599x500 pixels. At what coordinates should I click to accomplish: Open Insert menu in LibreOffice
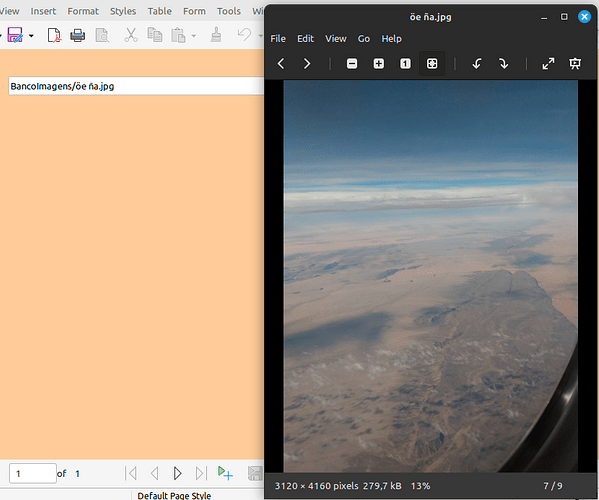click(x=43, y=11)
